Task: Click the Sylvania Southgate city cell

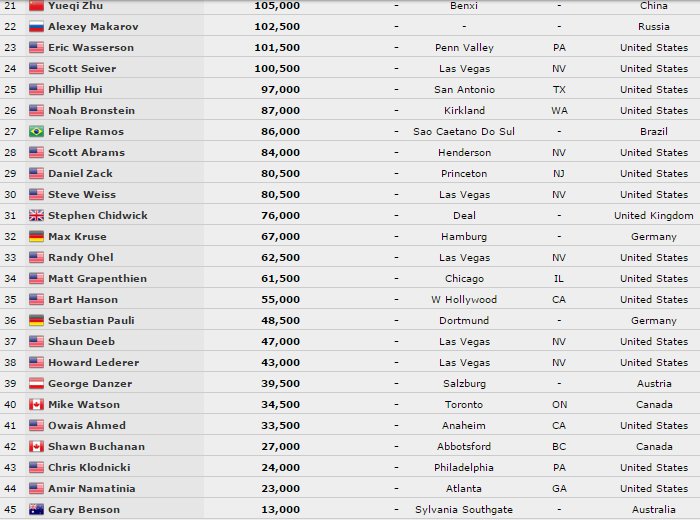Action: click(x=463, y=510)
